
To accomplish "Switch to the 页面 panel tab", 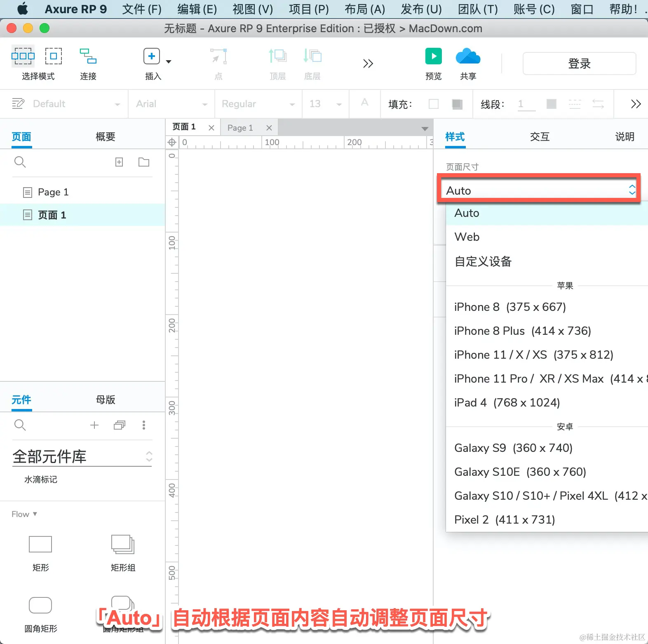I will pos(21,137).
